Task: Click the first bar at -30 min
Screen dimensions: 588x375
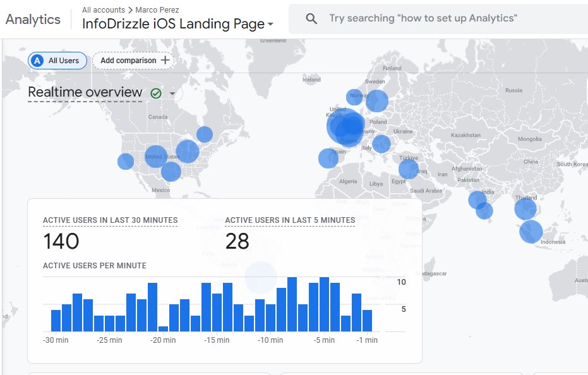Action: 56,321
